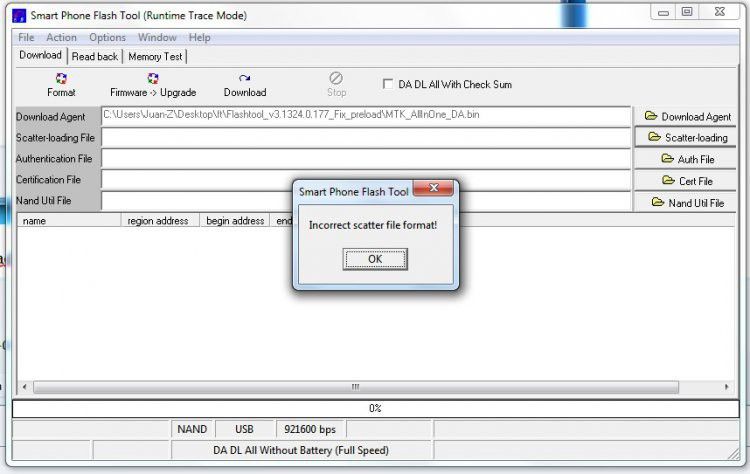Open the File menu
This screenshot has height=474, width=750.
coord(26,37)
